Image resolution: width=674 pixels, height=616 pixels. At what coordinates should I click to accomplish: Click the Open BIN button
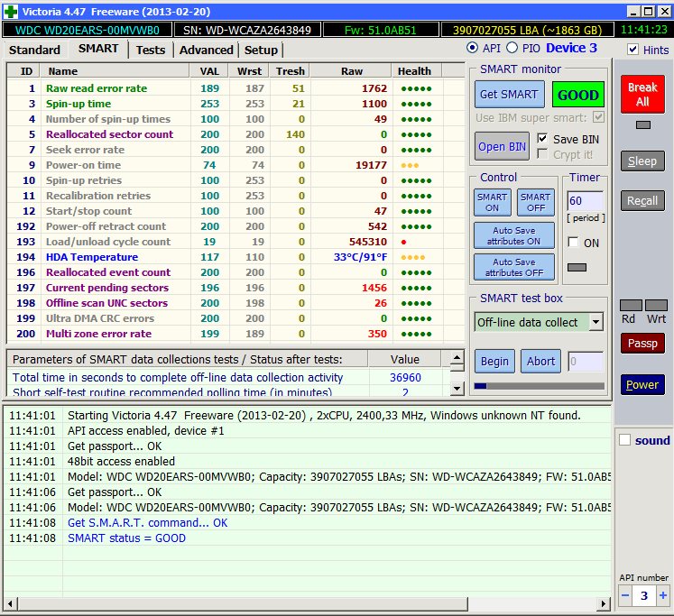pos(502,146)
